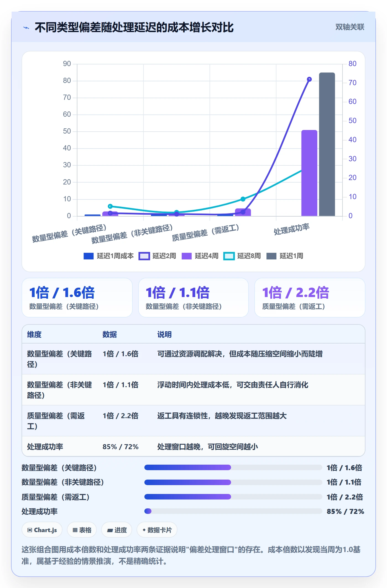Screen dimensions: 387x588
Task: Click the 表格 chip grid icon
Action: pyautogui.click(x=75, y=530)
